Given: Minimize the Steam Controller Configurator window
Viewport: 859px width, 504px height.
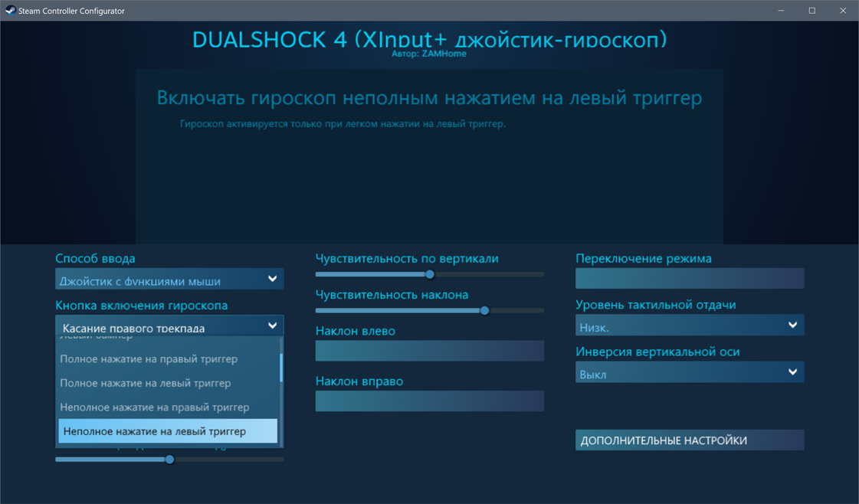Looking at the screenshot, I should pyautogui.click(x=781, y=11).
